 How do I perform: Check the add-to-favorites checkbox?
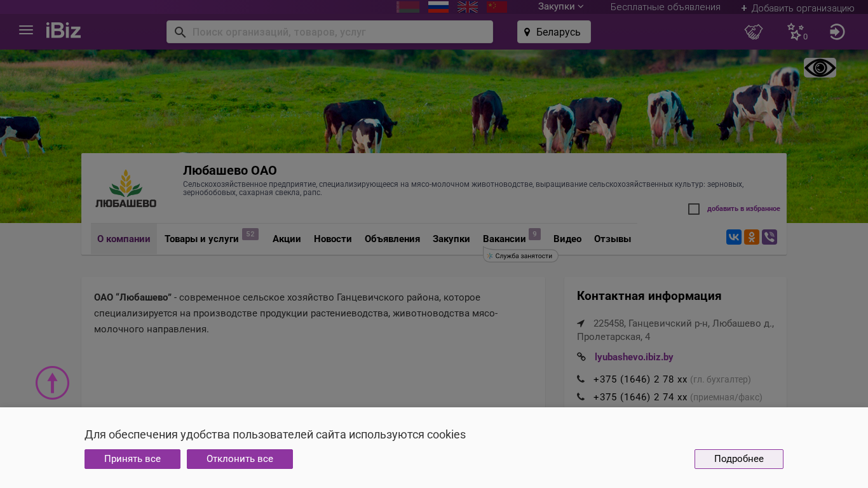[694, 209]
